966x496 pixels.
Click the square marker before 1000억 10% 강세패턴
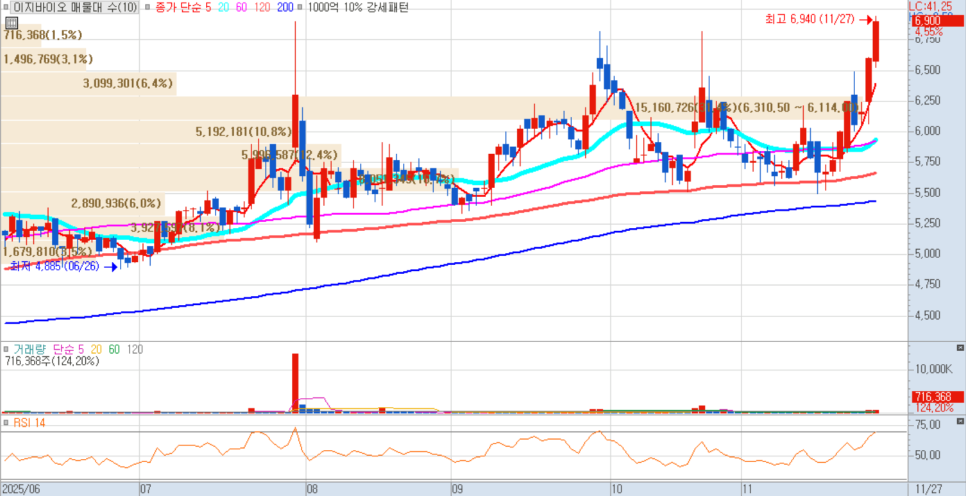299,7
